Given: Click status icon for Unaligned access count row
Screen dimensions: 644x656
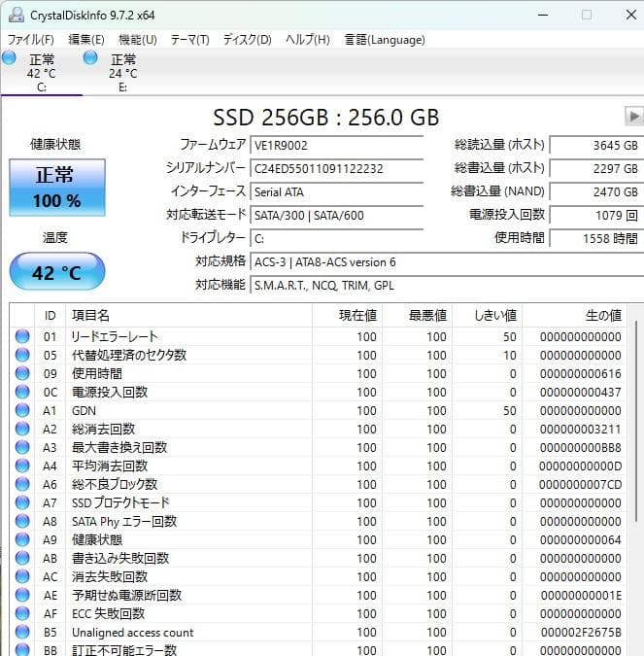Looking at the screenshot, I should click(22, 632).
